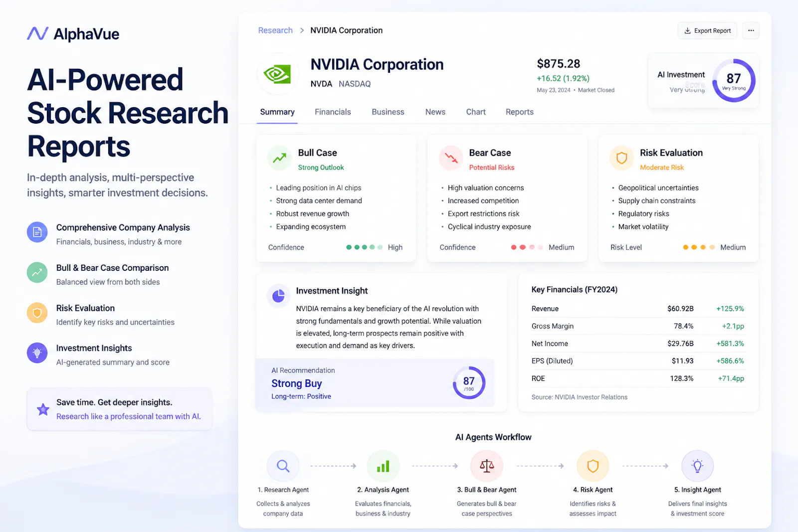Image resolution: width=798 pixels, height=532 pixels.
Task: Click Geopolitical uncertainties bullet
Action: 658,188
